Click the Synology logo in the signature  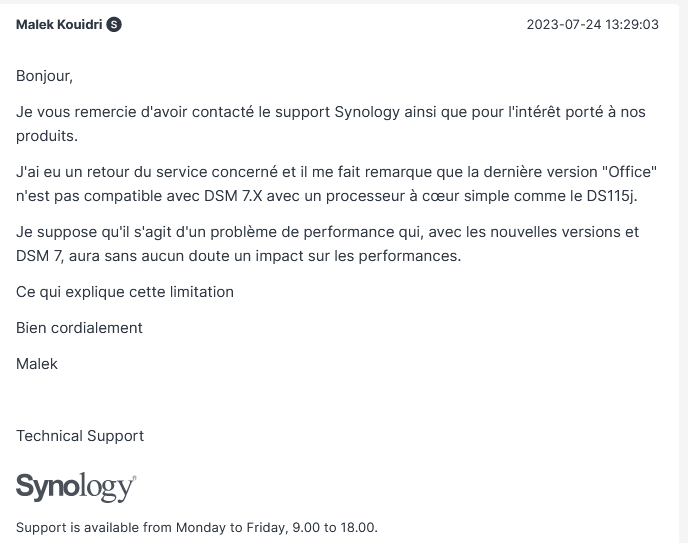click(x=76, y=487)
